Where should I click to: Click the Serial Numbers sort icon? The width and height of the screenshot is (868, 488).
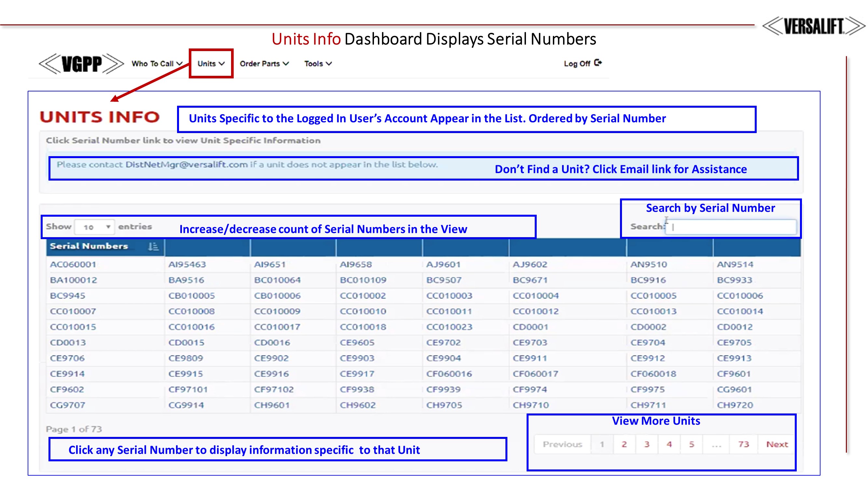click(153, 247)
